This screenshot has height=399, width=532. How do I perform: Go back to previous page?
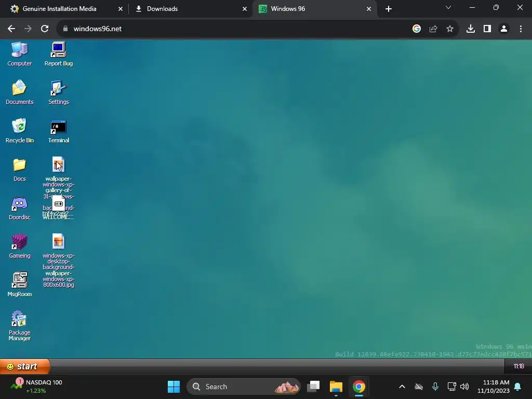point(11,29)
